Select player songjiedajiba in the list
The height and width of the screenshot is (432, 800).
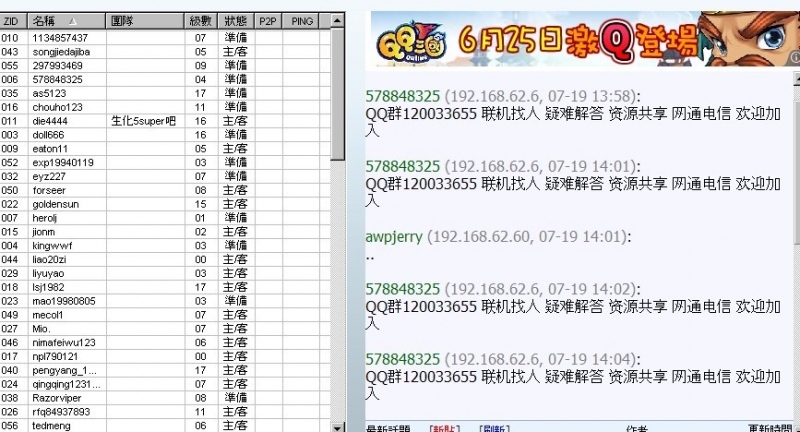coord(165,52)
